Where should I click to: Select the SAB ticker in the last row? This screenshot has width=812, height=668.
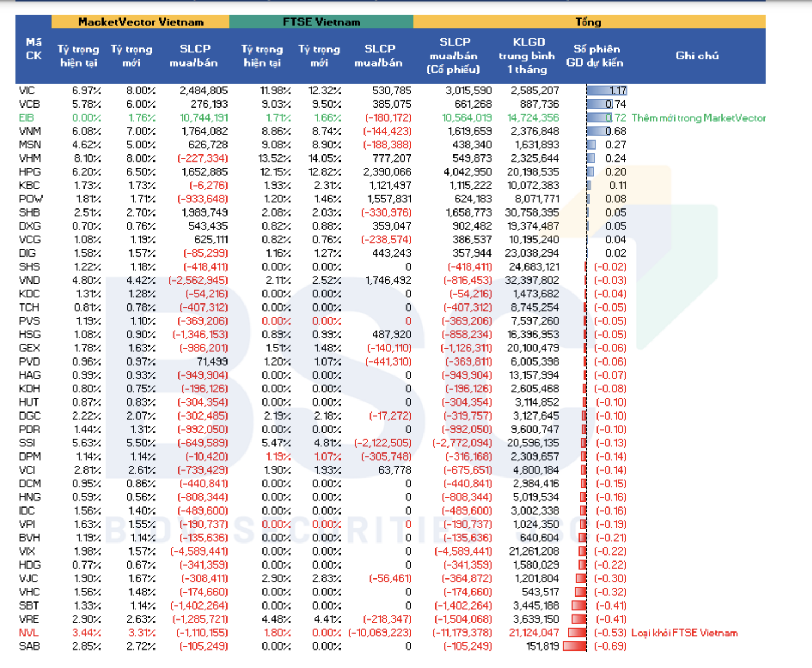click(x=29, y=647)
